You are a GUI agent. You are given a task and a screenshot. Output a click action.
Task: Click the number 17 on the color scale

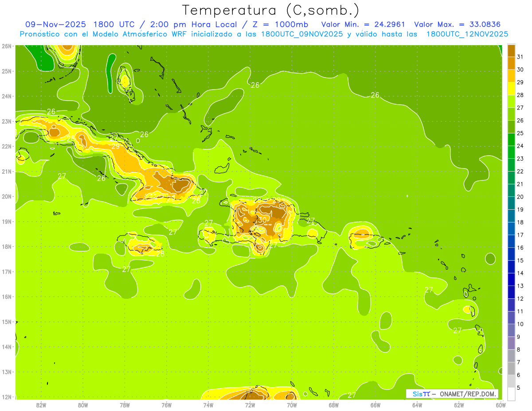click(520, 235)
